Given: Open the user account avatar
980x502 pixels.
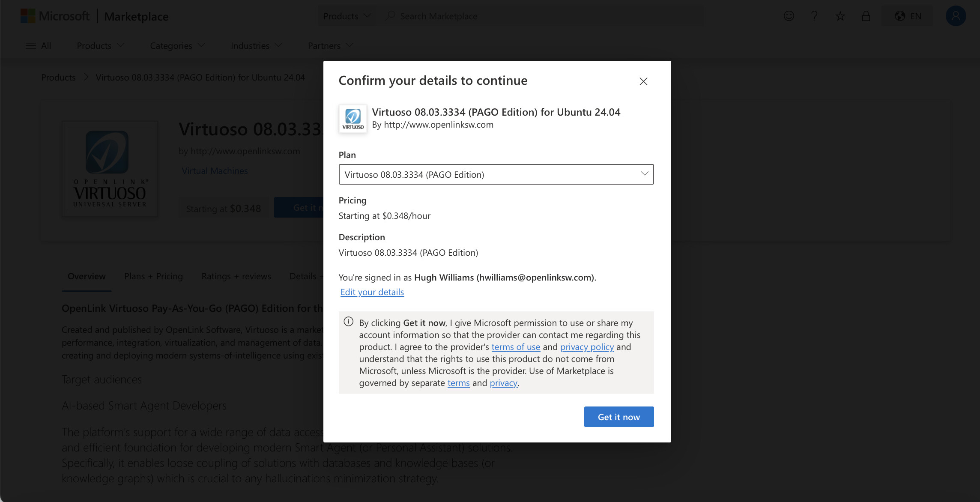Looking at the screenshot, I should [956, 16].
